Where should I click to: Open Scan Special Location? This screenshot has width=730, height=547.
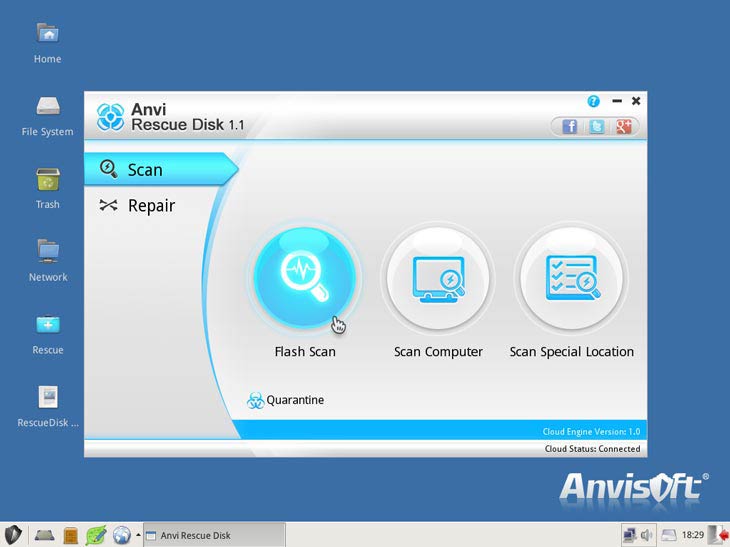571,277
